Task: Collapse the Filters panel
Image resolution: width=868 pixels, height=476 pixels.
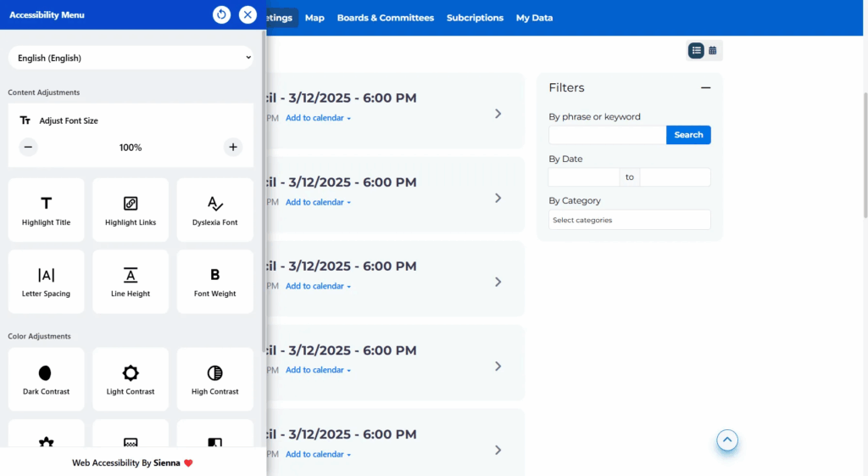Action: [705, 87]
